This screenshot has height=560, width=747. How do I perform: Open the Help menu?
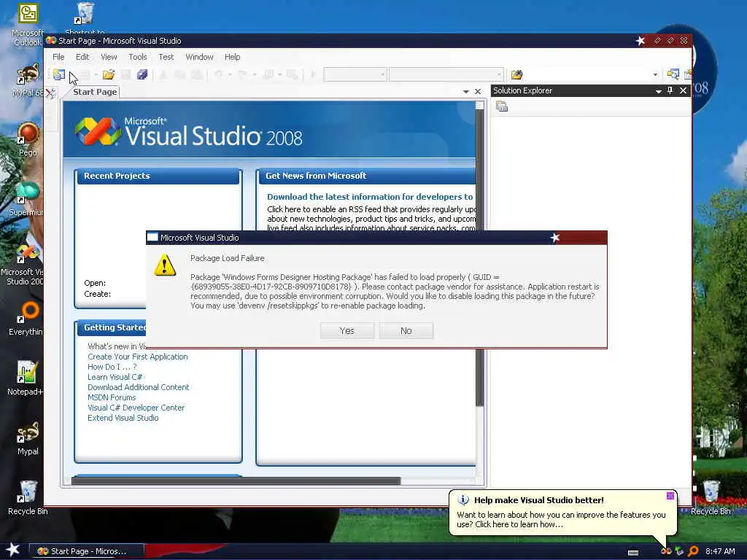(x=233, y=57)
